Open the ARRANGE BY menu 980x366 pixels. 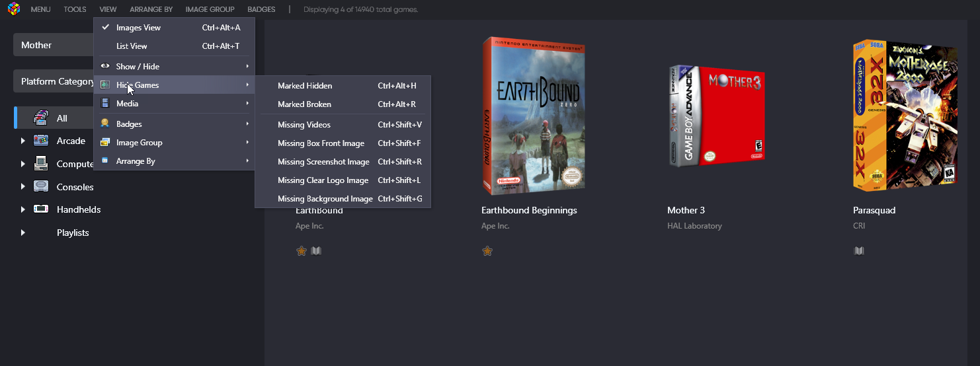151,9
